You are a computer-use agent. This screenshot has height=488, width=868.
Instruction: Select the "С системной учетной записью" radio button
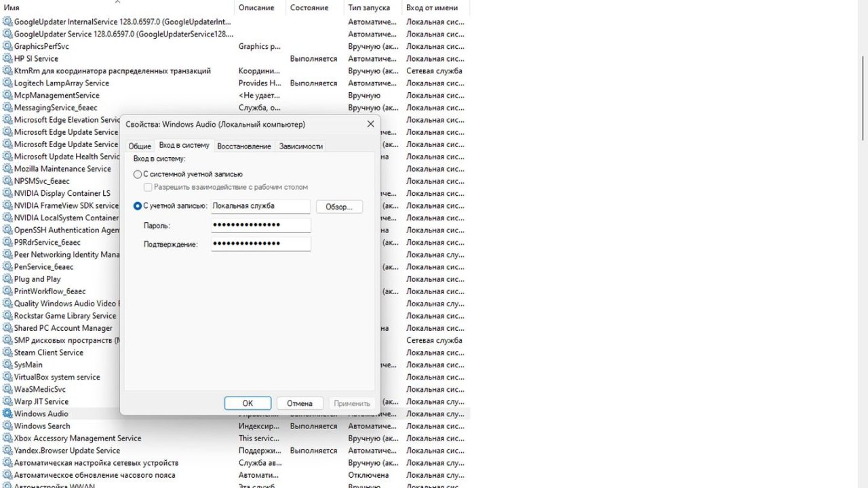click(x=138, y=174)
